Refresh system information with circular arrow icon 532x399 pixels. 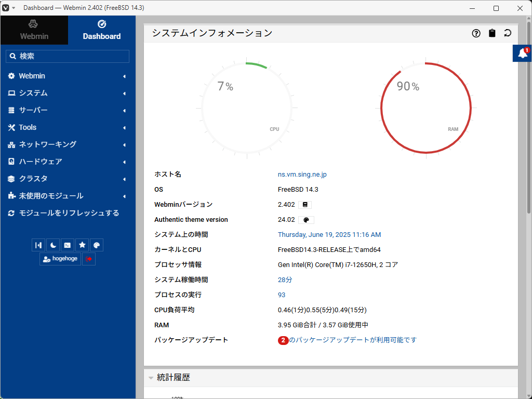[x=508, y=33]
